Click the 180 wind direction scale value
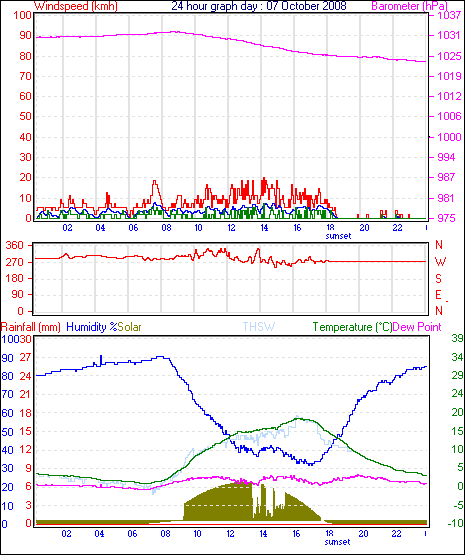Image resolution: width=465 pixels, height=556 pixels. tap(15, 279)
